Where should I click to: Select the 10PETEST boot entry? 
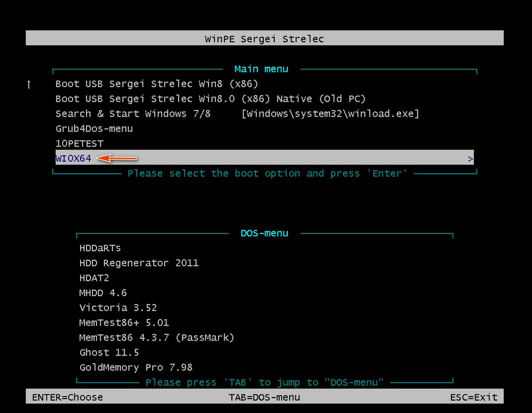pos(80,144)
